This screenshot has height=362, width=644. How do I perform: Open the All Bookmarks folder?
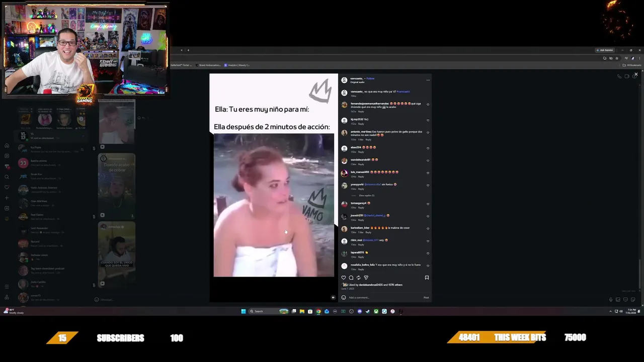tap(632, 65)
